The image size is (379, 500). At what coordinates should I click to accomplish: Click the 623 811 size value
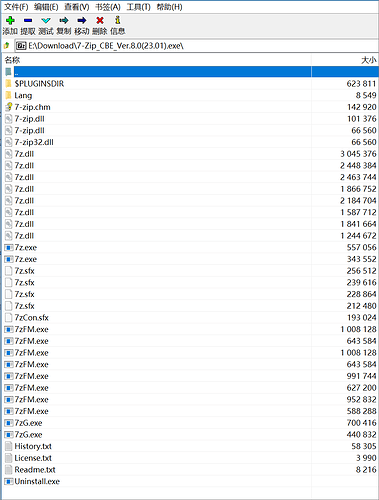click(x=361, y=83)
